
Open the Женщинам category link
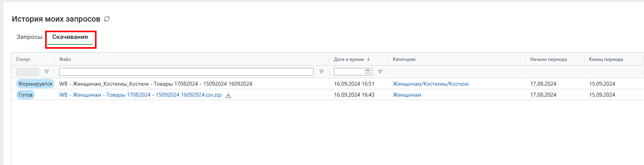click(407, 95)
